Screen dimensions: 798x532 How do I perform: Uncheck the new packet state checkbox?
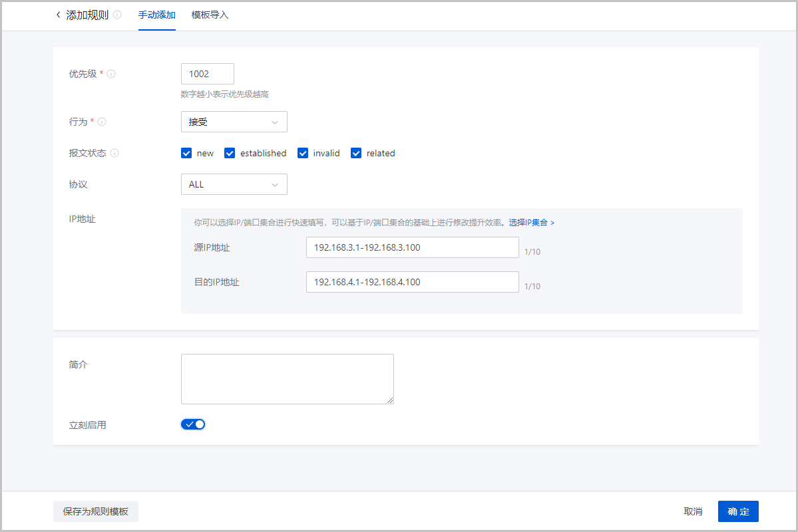click(x=186, y=153)
